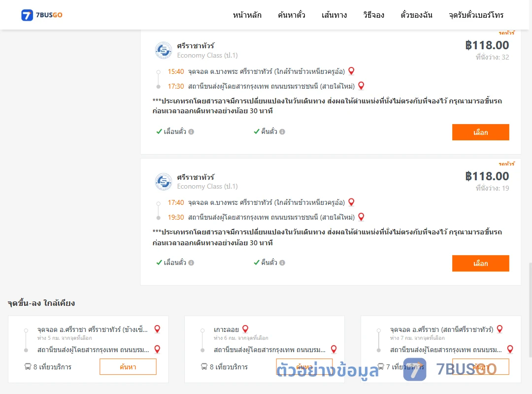The width and height of the screenshot is (532, 394).
Task: Open destination map pin in สถานีศรีราชาทัวร์ card
Action: tap(510, 349)
